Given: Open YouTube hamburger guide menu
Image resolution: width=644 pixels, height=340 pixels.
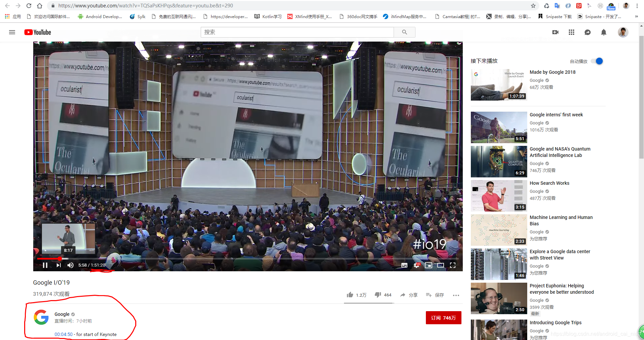Looking at the screenshot, I should [x=12, y=32].
